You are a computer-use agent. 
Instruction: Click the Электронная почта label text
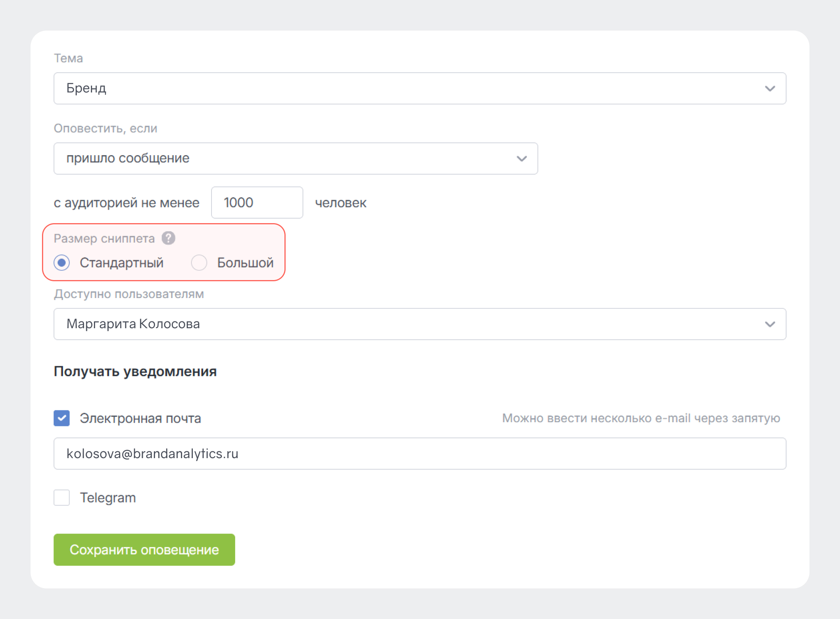pyautogui.click(x=140, y=418)
